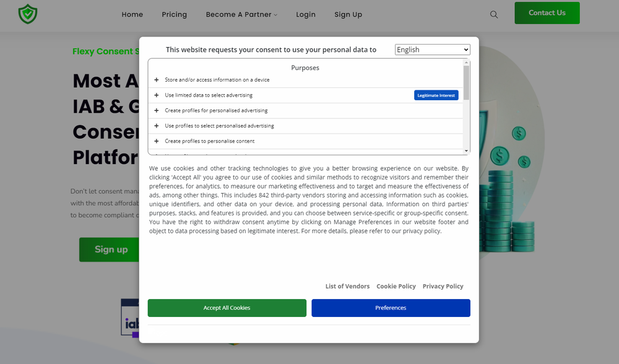This screenshot has width=619, height=364.
Task: Click the purposes list scroll down arrow
Action: click(x=466, y=151)
